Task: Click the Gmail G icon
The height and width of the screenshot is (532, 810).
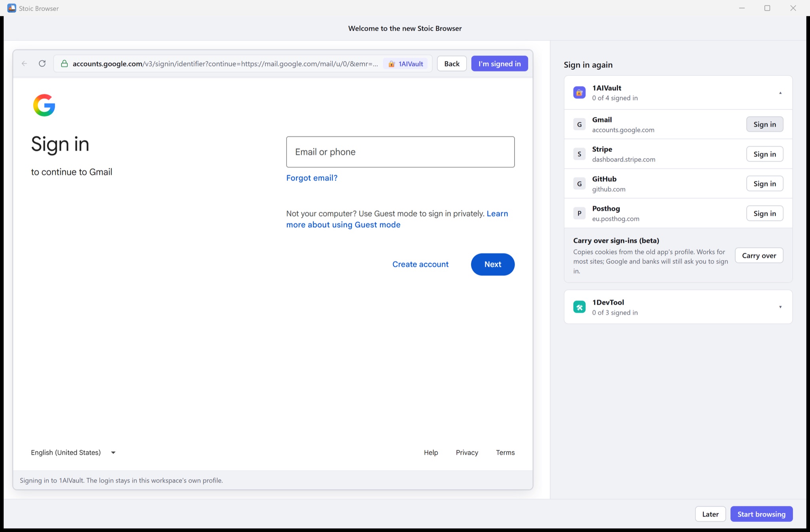Action: click(x=579, y=125)
